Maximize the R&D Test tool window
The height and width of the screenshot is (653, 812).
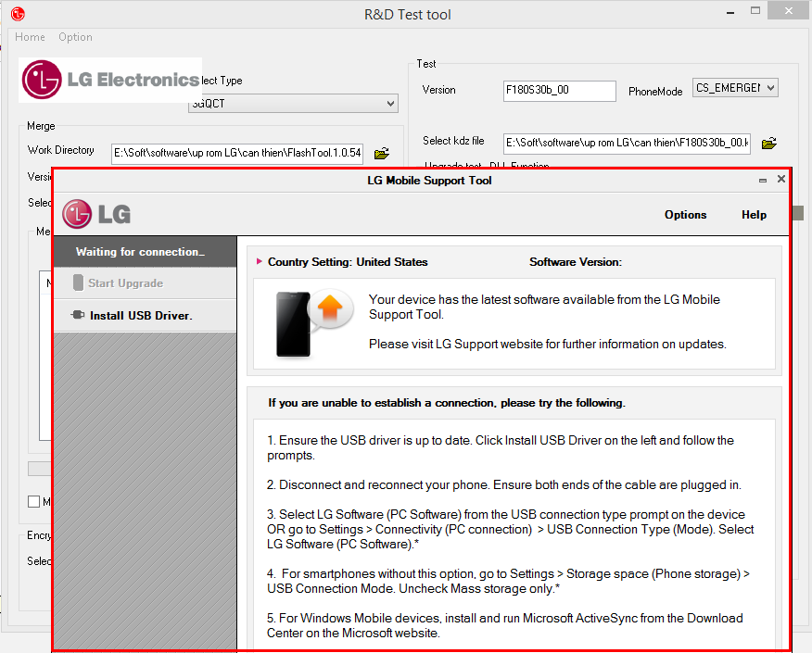pyautogui.click(x=755, y=11)
